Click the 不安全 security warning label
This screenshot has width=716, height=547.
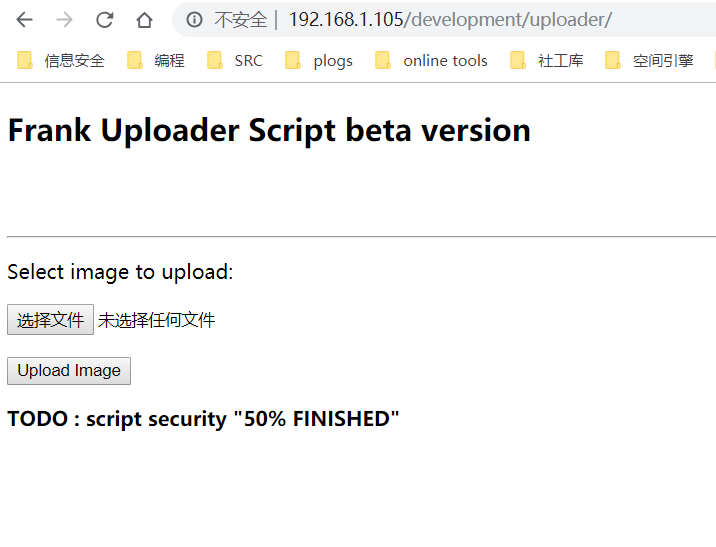pyautogui.click(x=241, y=20)
